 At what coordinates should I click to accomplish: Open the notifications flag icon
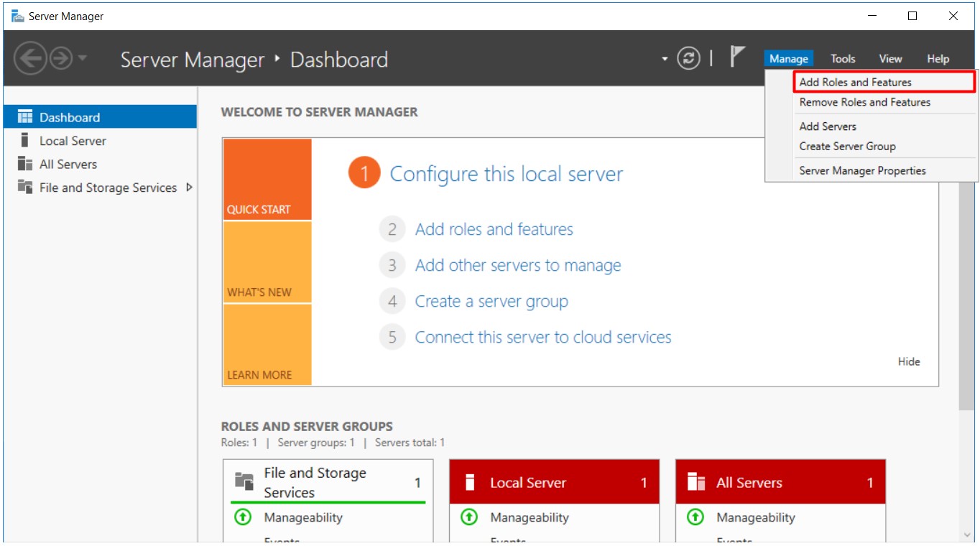737,57
